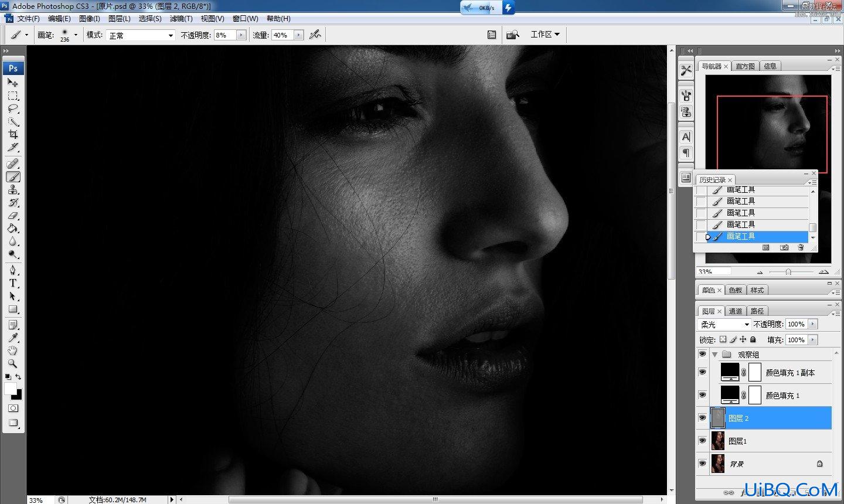Hide the 观察组 layer group
The height and width of the screenshot is (504, 844).
702,354
